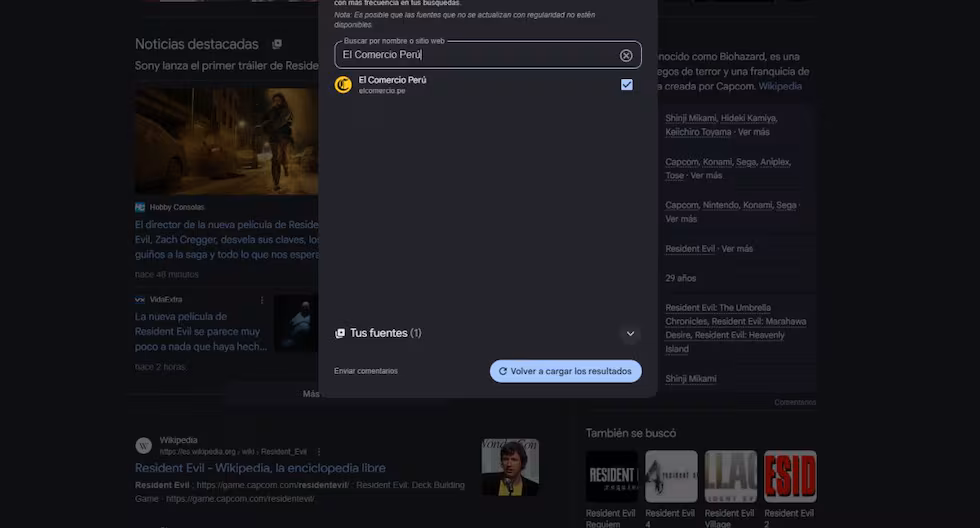The width and height of the screenshot is (980, 528).
Task: Click the Tus fuentes stack icon
Action: 340,333
